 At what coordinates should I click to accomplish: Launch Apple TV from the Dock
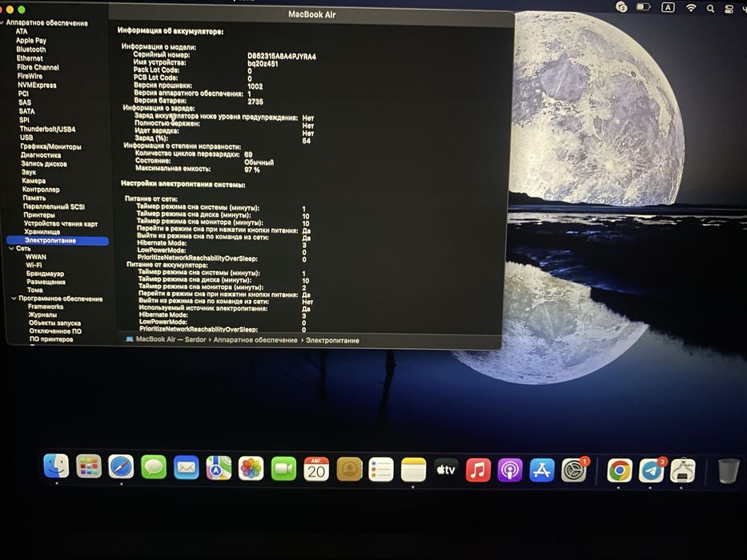pos(446,470)
